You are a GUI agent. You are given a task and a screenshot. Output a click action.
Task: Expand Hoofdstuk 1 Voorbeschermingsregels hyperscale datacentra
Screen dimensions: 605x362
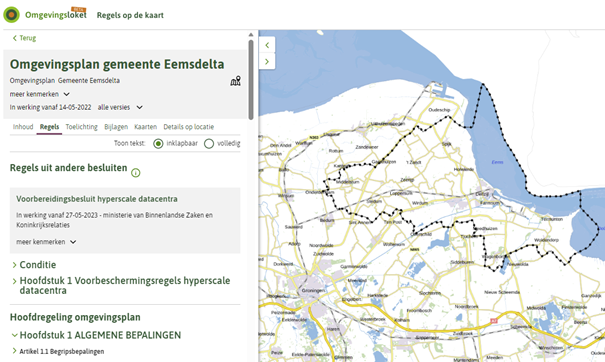pos(121,286)
